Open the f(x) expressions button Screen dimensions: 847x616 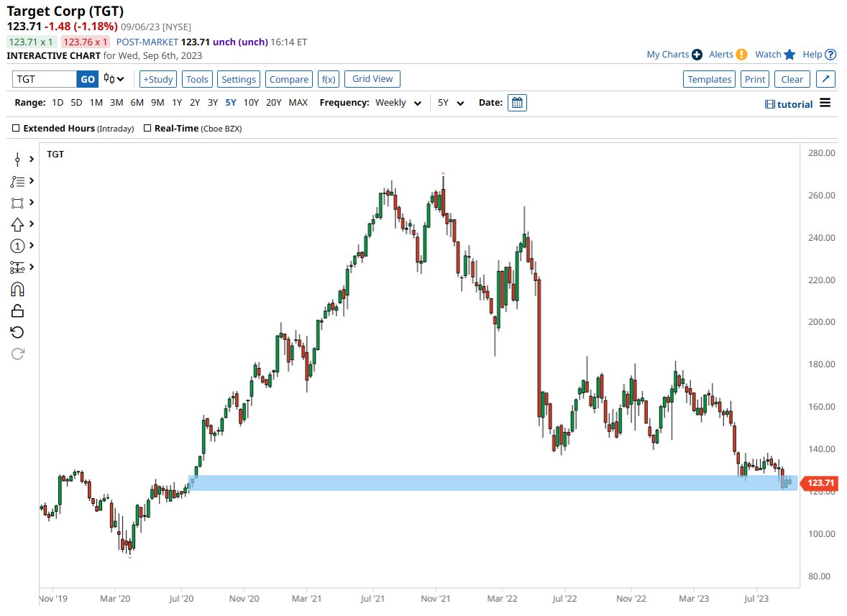(329, 79)
